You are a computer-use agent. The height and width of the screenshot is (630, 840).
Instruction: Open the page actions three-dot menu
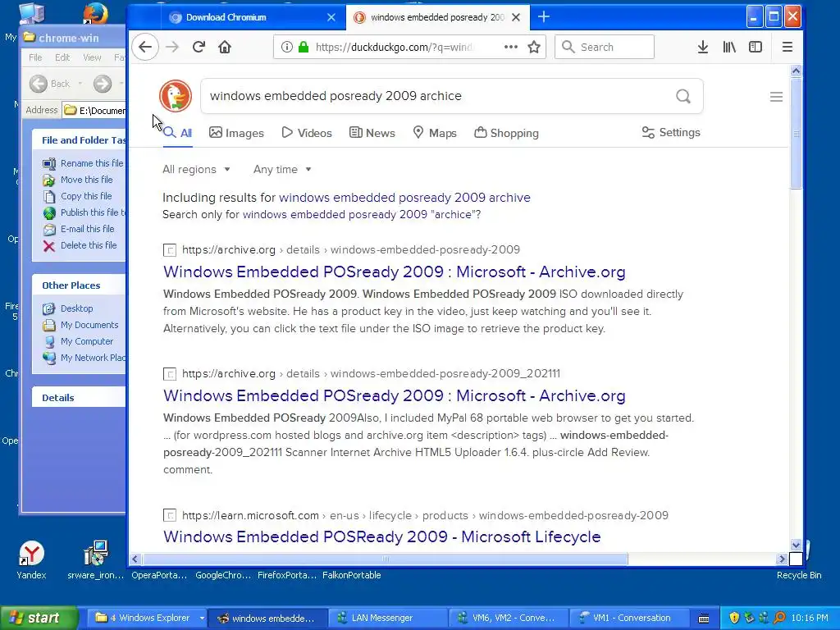[x=510, y=47]
